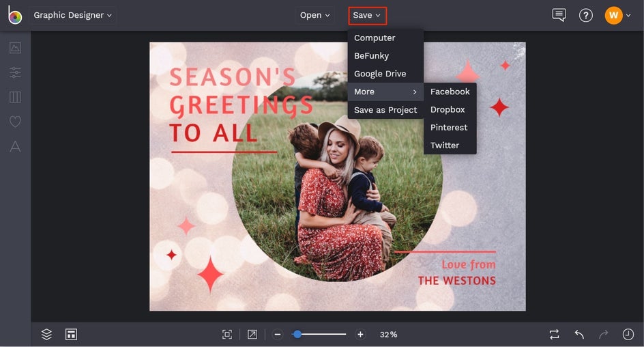Select Save as Project menu entry

click(x=385, y=110)
